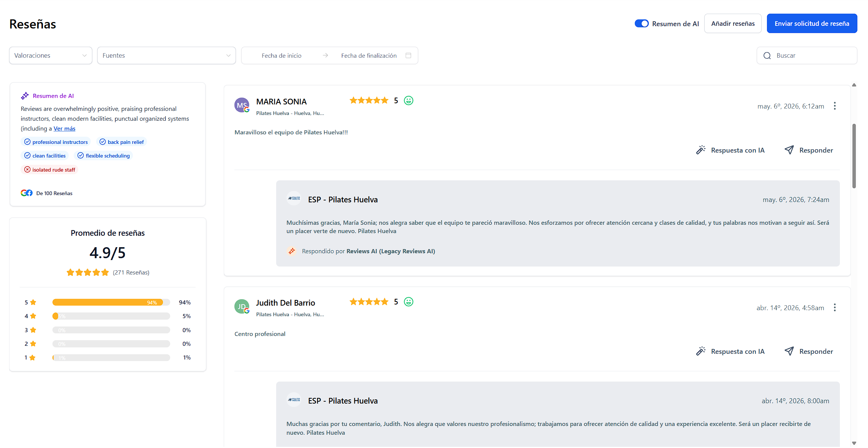
Task: Click Responder on Judith Del Barrio review
Action: click(809, 351)
